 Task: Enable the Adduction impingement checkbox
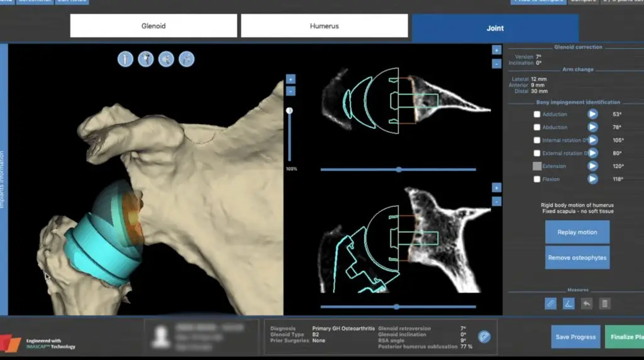pos(536,114)
